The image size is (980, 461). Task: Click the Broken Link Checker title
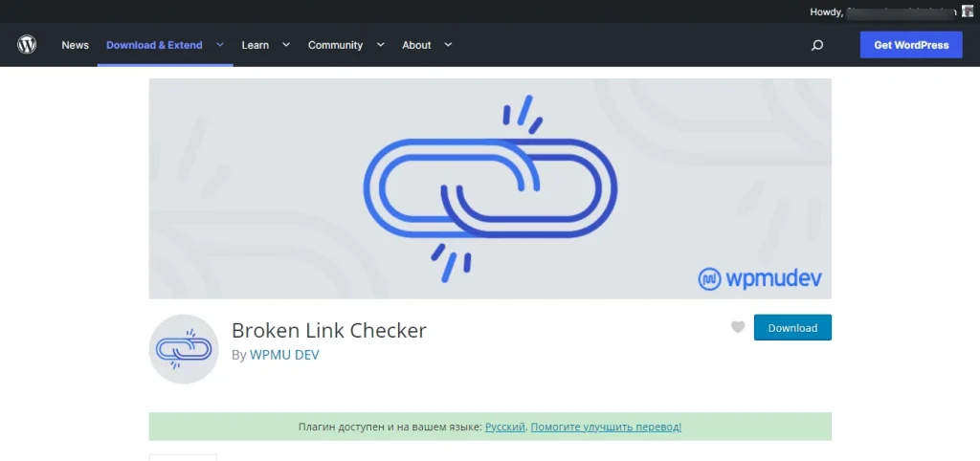pos(329,330)
